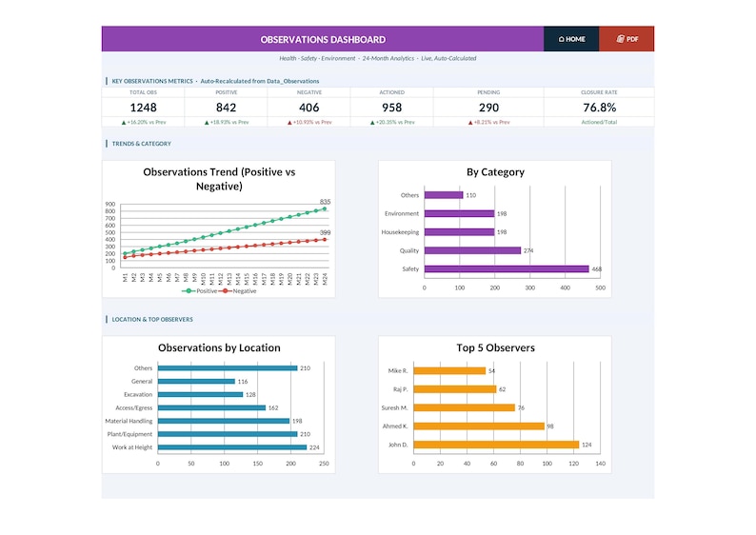Click the Positive value 842
This screenshot has height=535, width=756.
click(x=226, y=108)
